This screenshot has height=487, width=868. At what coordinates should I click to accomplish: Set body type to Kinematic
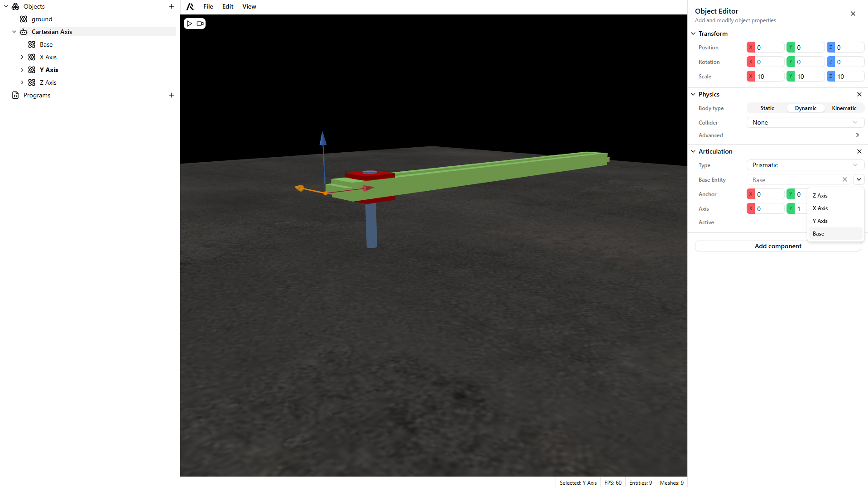[844, 108]
